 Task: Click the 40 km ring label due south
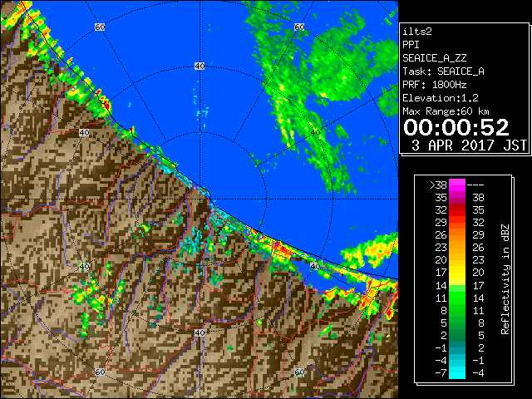199,332
